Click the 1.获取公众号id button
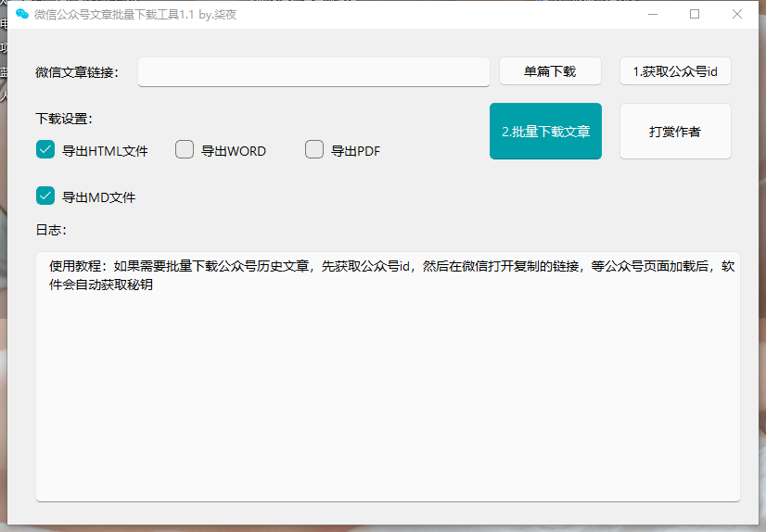Image resolution: width=766 pixels, height=532 pixels. pyautogui.click(x=675, y=71)
